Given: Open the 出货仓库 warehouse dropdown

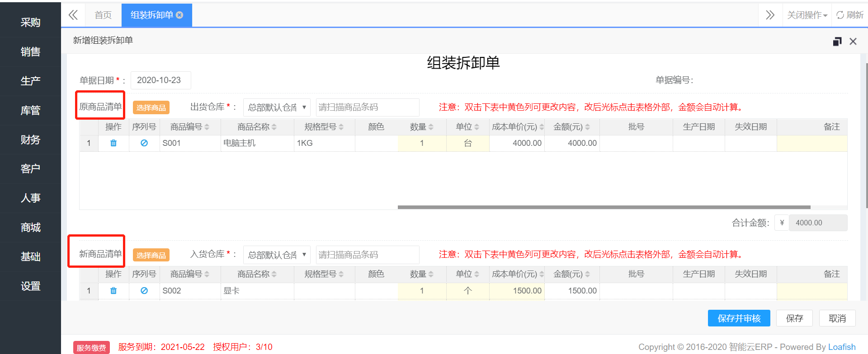Looking at the screenshot, I should point(277,107).
